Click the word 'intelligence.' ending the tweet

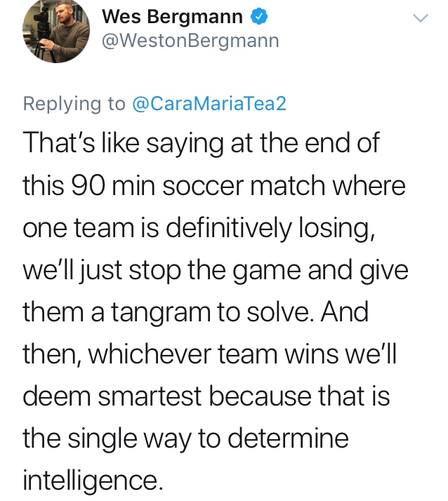(93, 481)
